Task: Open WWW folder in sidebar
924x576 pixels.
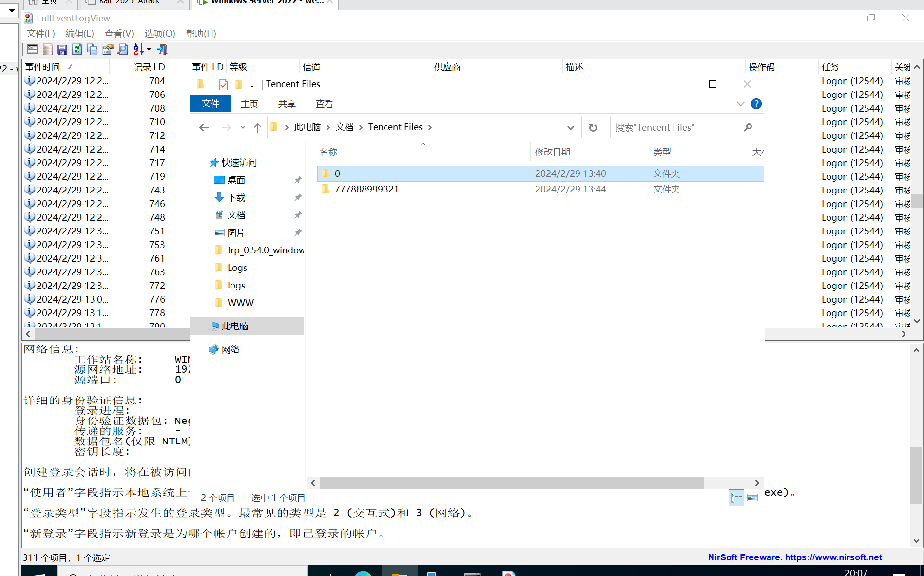Action: (241, 303)
